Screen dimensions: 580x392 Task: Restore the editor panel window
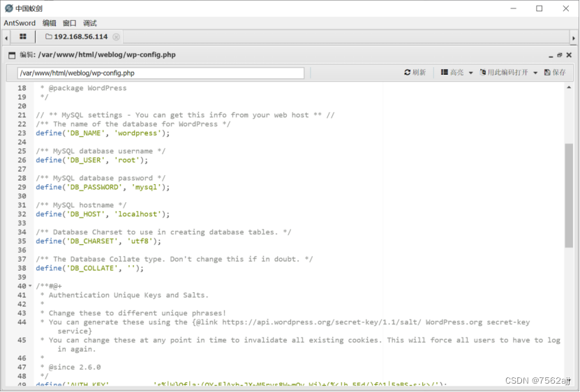click(560, 55)
